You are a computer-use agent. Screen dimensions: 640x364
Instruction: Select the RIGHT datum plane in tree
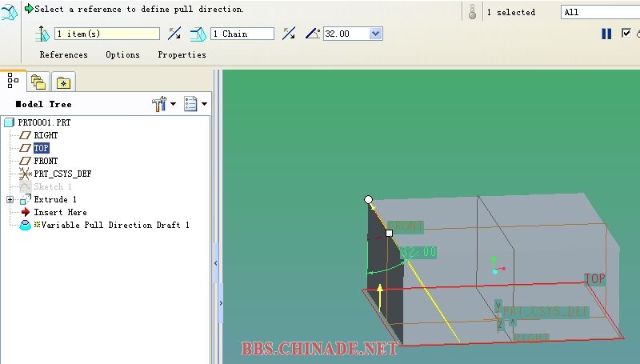[x=45, y=135]
